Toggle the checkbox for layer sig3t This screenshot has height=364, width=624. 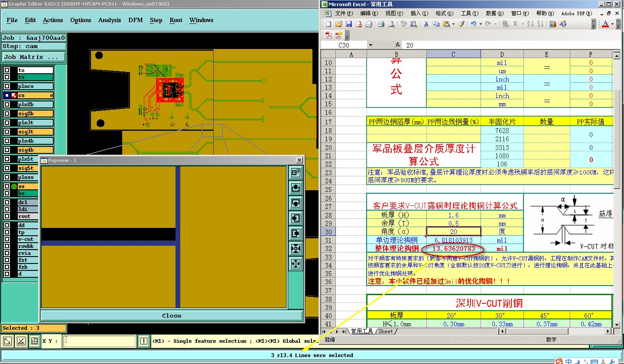(x=7, y=132)
